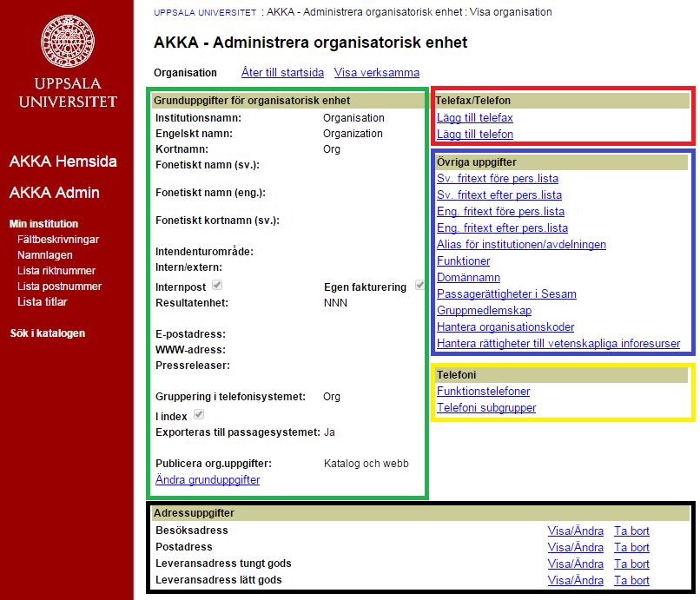The width and height of the screenshot is (700, 600).
Task: Open Visa verksamma link
Action: tap(377, 72)
